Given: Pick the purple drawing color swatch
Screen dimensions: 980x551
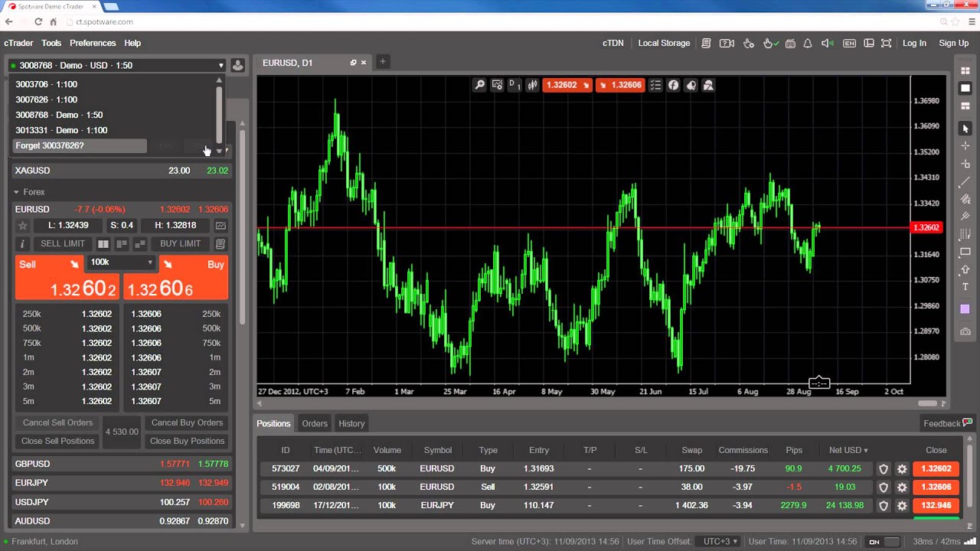Looking at the screenshot, I should click(965, 309).
